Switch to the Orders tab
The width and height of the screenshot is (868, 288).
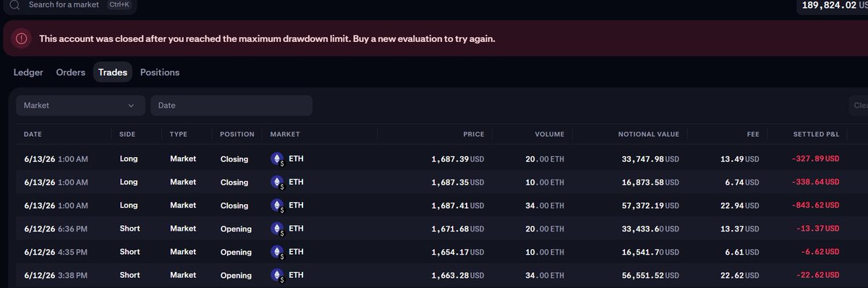point(71,72)
